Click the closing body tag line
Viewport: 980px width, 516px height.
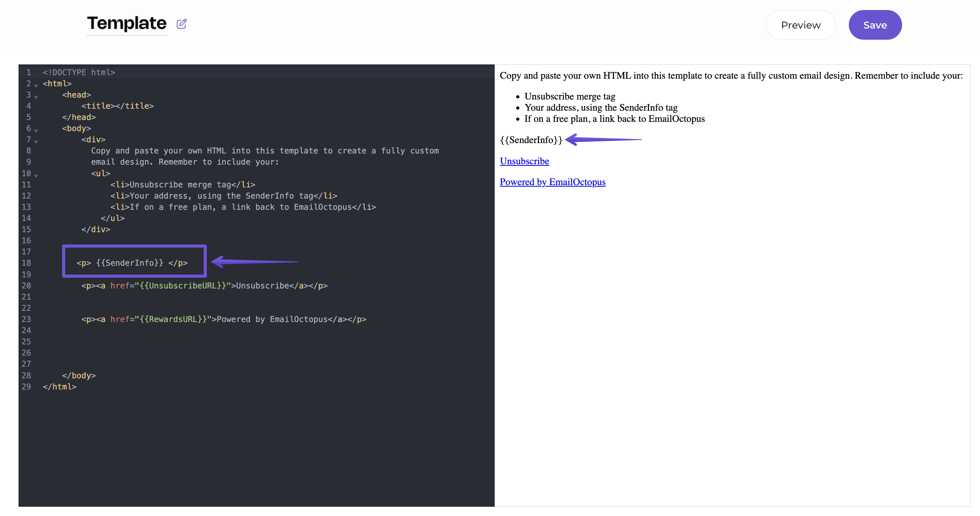click(x=79, y=376)
